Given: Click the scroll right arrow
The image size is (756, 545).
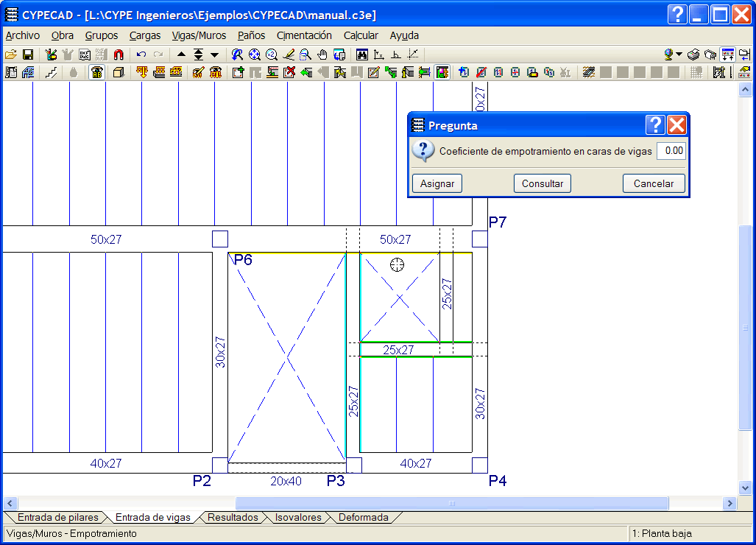Looking at the screenshot, I should click(x=729, y=504).
